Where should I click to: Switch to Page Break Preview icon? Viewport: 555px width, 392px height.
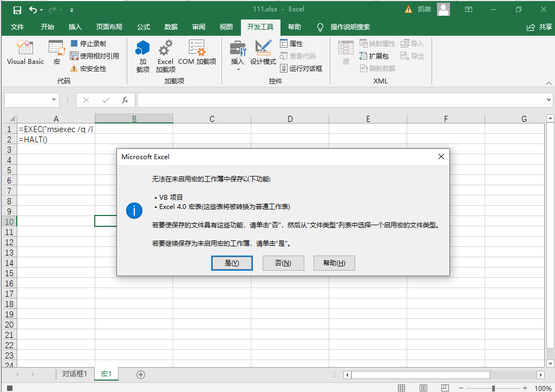[445, 388]
